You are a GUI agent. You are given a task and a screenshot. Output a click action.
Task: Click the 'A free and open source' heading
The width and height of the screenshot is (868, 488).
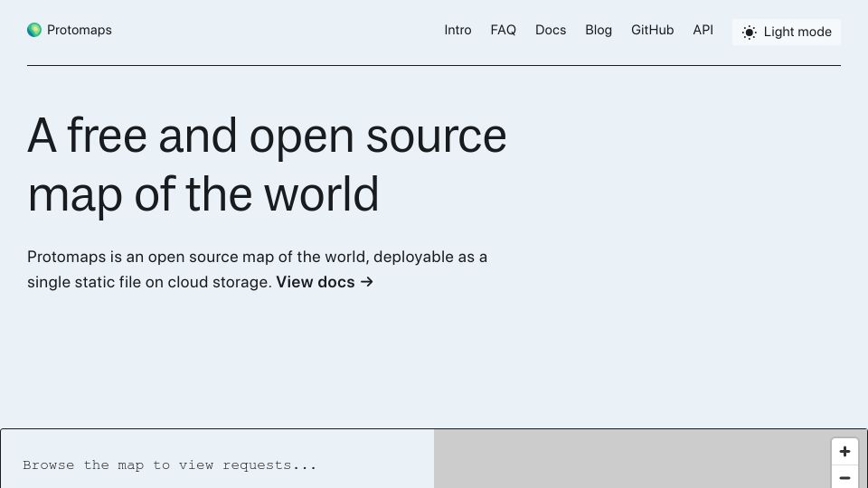(267, 164)
